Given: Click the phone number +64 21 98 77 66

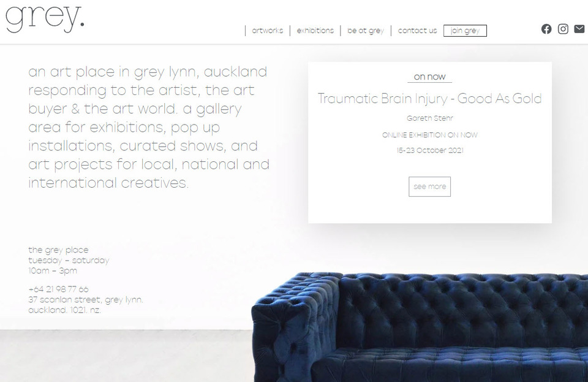Looking at the screenshot, I should pos(59,289).
